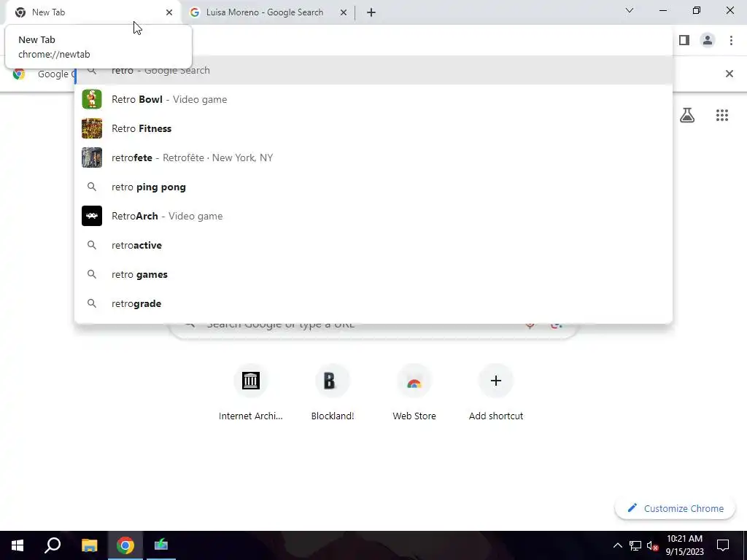Open the Chrome three-dot menu
Viewport: 747px width, 560px height.
[x=731, y=40]
